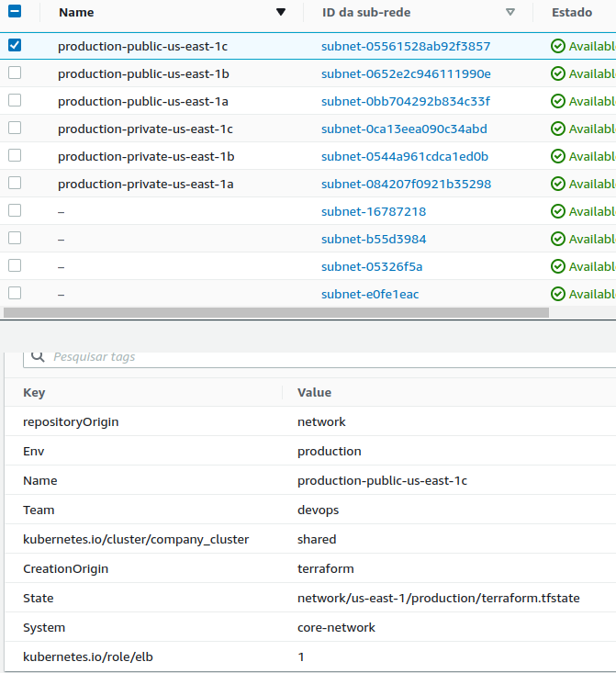Screen dimensions: 616x673
Task: Click the Estado column header
Action: [571, 13]
